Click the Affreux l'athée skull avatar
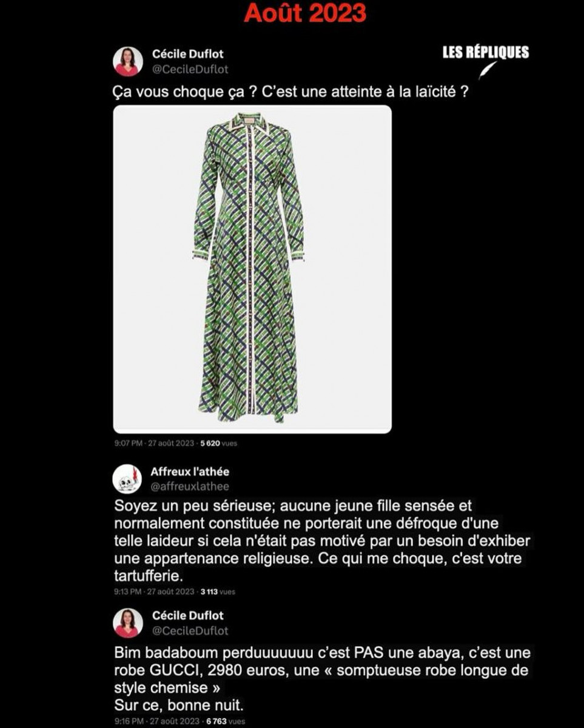This screenshot has width=584, height=728. coord(127,479)
